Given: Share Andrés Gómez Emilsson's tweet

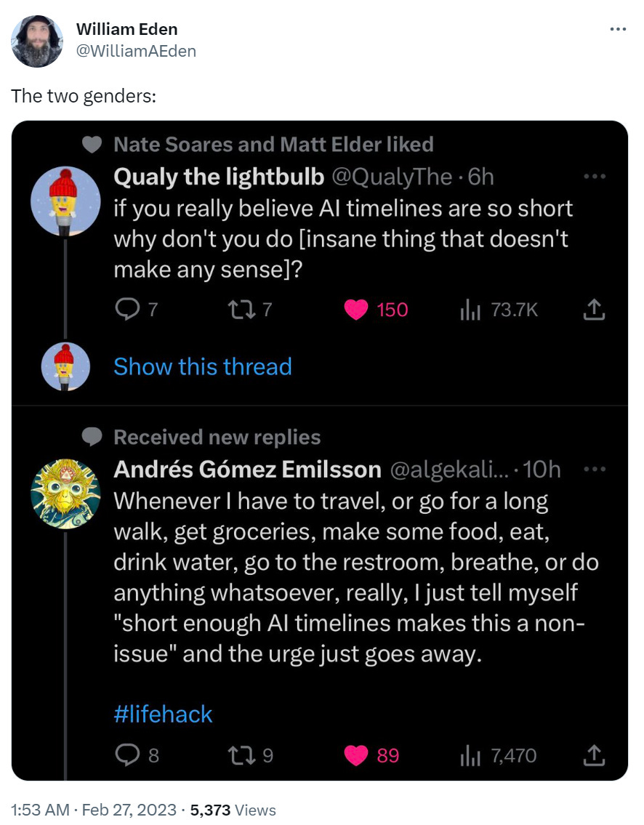Looking at the screenshot, I should [594, 756].
